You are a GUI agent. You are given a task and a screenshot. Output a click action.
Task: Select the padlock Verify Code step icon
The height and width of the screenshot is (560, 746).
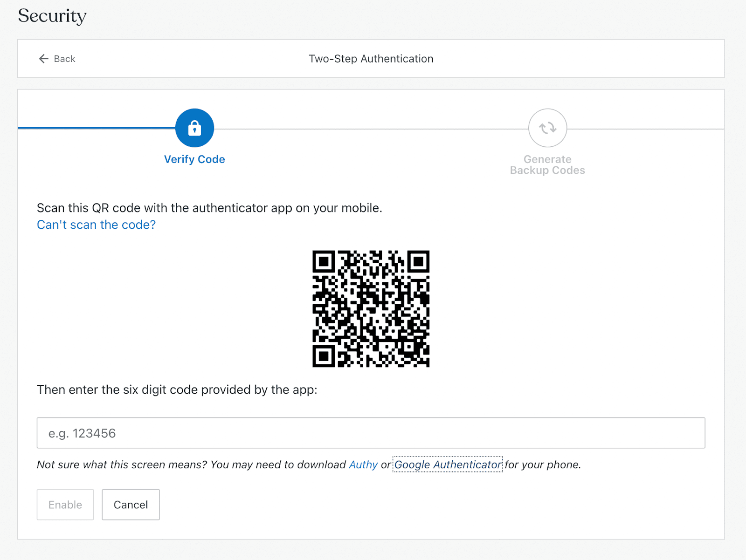click(x=194, y=127)
